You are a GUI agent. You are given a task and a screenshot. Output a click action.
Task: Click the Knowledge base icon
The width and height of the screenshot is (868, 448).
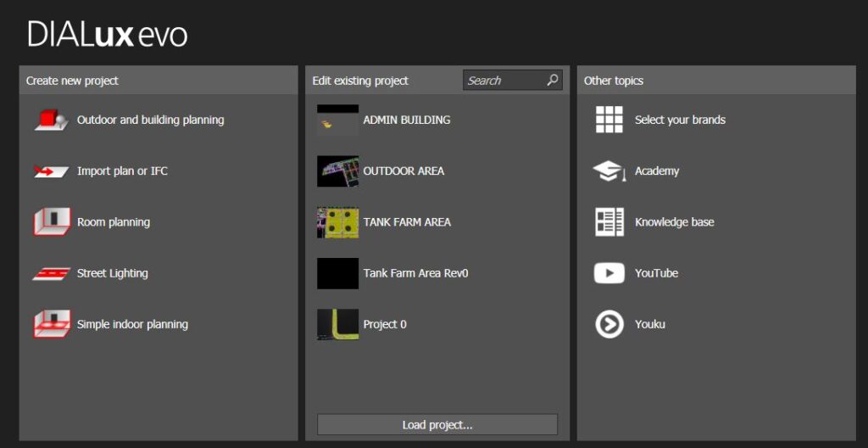609,222
